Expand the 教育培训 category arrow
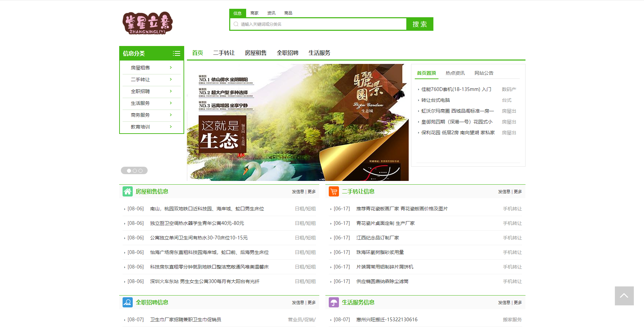644x327 pixels. [171, 127]
